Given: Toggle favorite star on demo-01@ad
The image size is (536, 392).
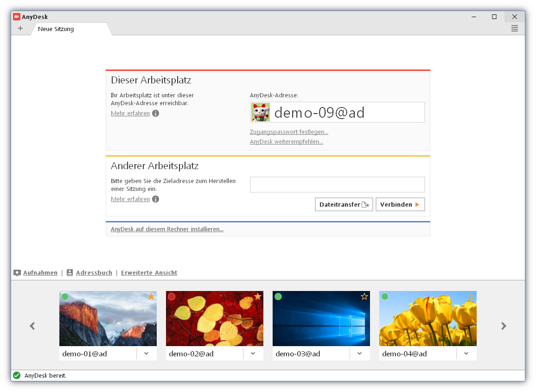Looking at the screenshot, I should point(151,297).
